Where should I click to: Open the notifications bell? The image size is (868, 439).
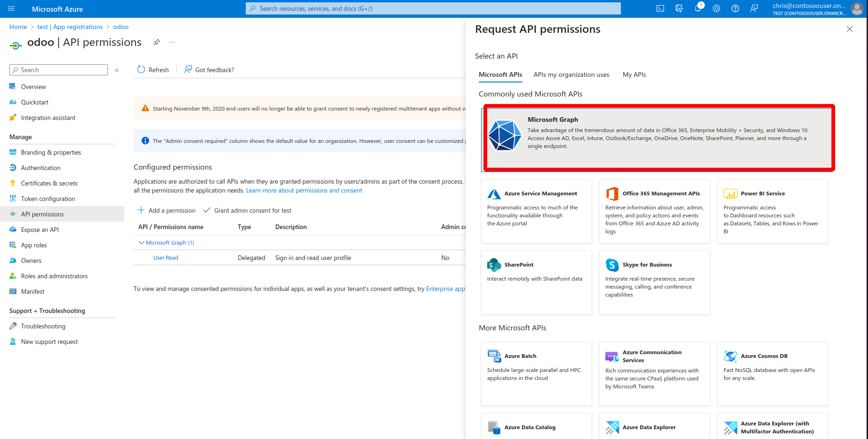pyautogui.click(x=698, y=8)
